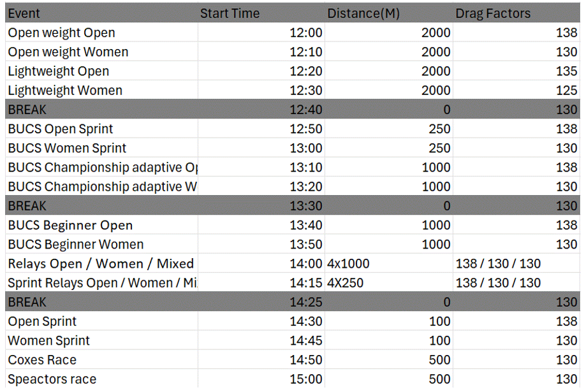Click drag factor 125 for Lightweight Women
584x392 pixels.
pyautogui.click(x=515, y=91)
